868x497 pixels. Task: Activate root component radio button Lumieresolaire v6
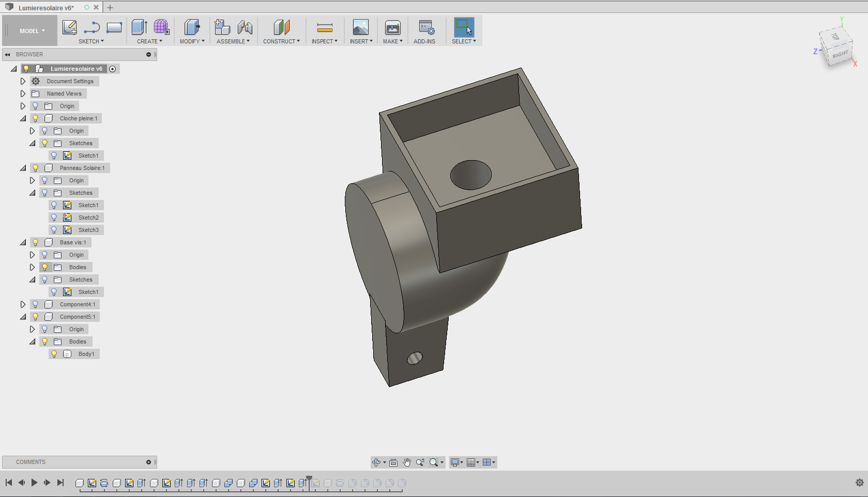coord(113,69)
